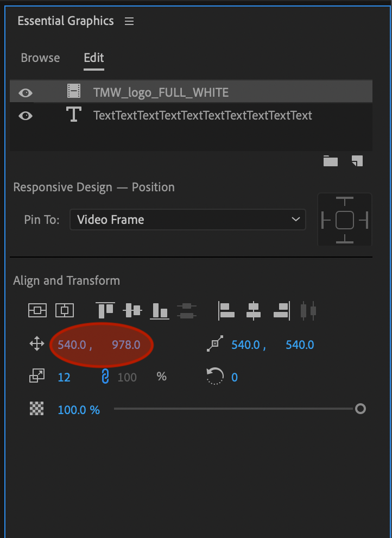
Task: Align the layer to the bottom
Action: pyautogui.click(x=160, y=310)
